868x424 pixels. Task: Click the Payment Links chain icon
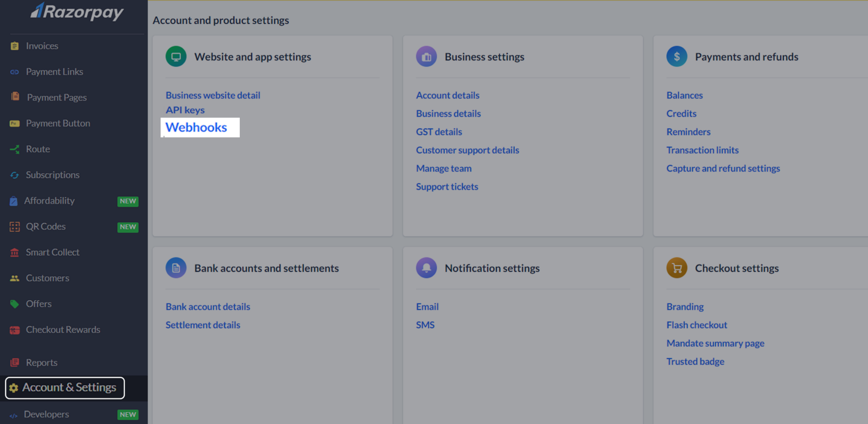pyautogui.click(x=15, y=72)
